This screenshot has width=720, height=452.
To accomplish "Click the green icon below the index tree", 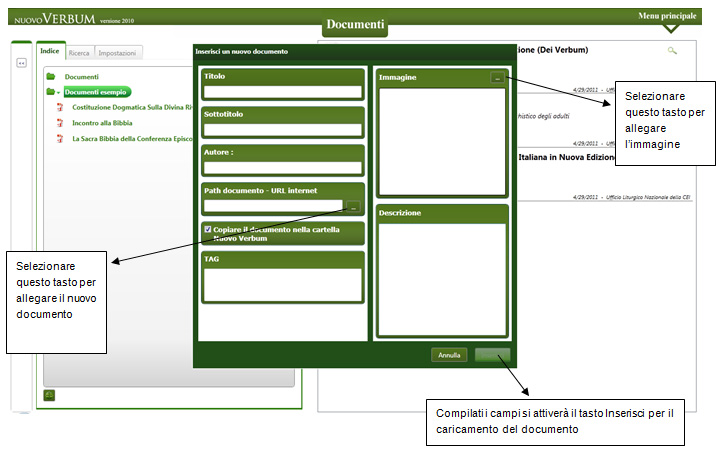I will click(x=50, y=395).
